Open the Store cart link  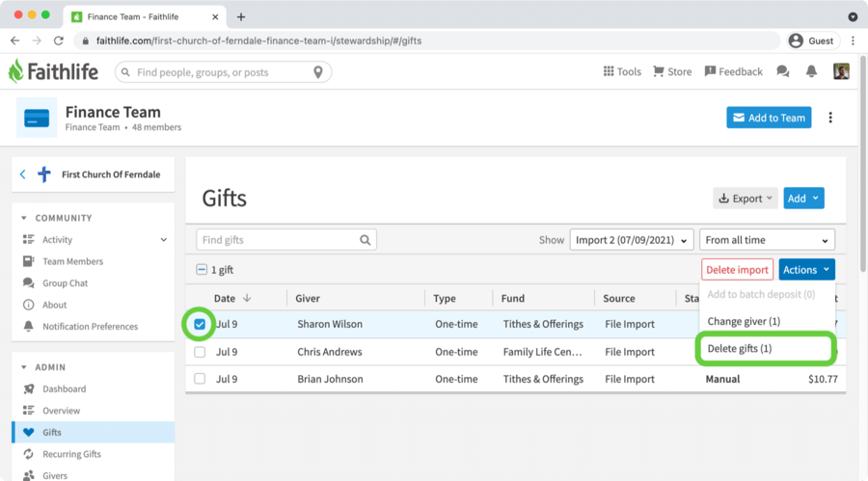672,71
